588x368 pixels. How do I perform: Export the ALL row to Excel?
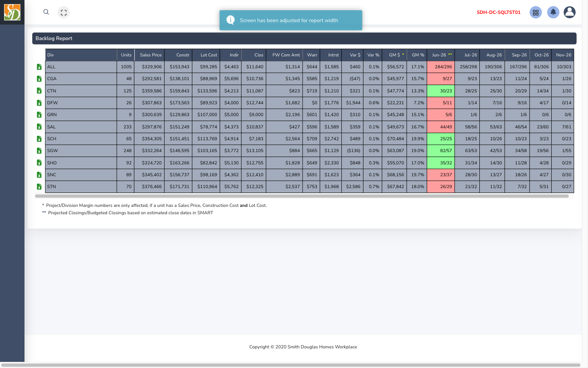tap(39, 67)
